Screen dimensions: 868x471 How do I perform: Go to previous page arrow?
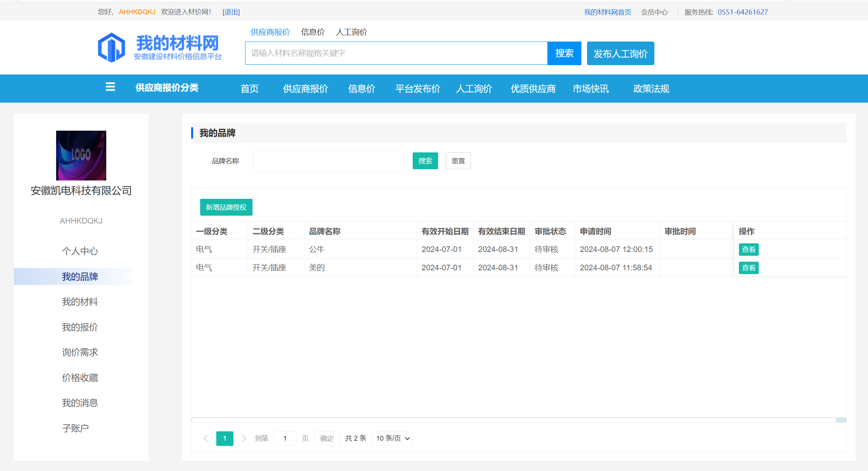(205, 438)
